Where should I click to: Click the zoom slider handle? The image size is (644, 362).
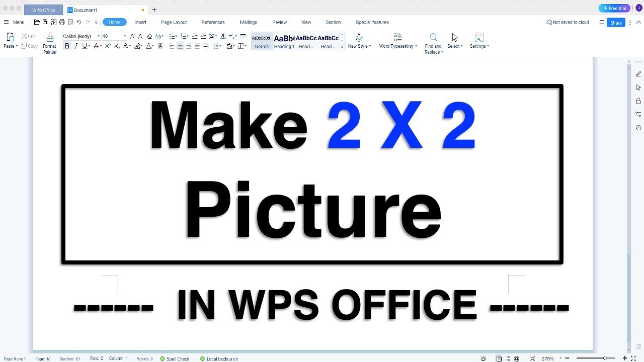605,358
